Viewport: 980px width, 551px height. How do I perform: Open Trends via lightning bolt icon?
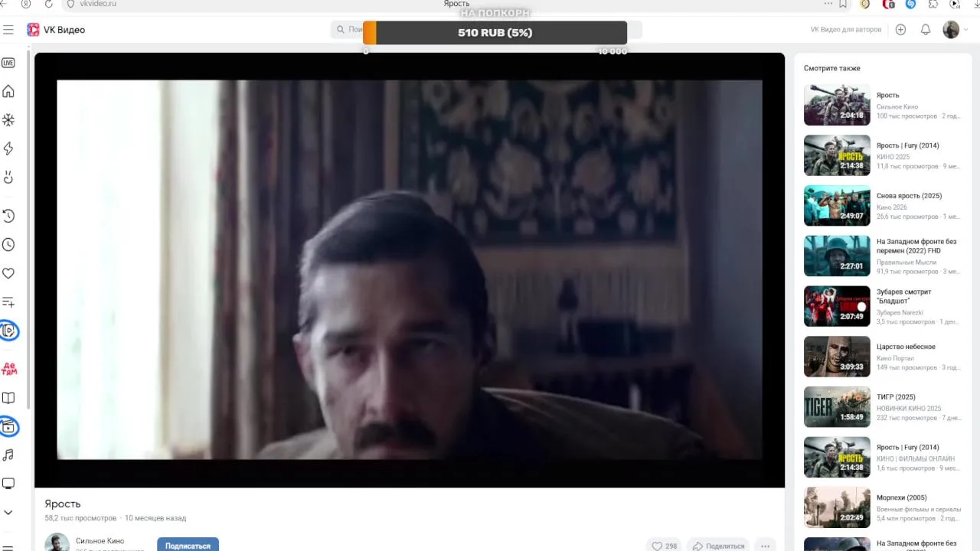tap(8, 148)
